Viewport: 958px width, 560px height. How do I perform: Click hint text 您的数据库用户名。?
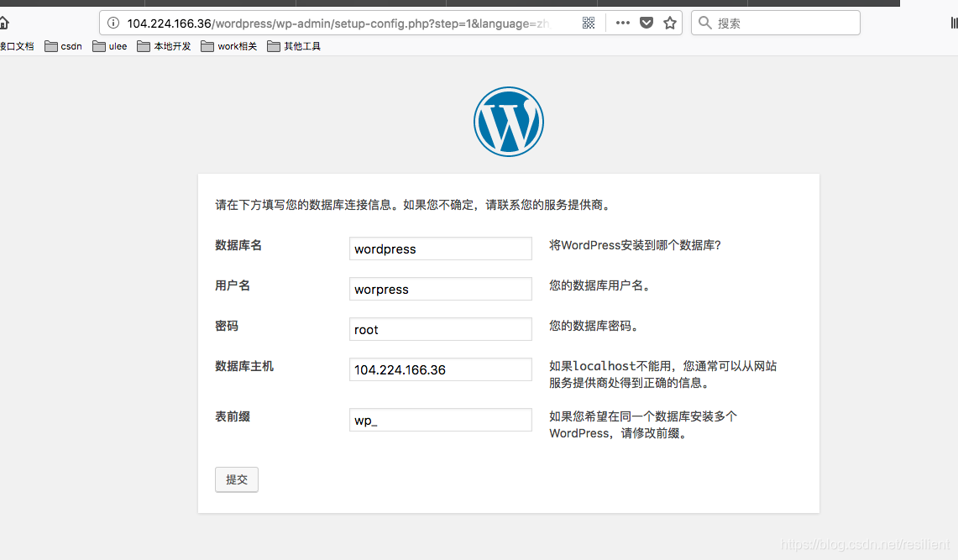pos(602,285)
